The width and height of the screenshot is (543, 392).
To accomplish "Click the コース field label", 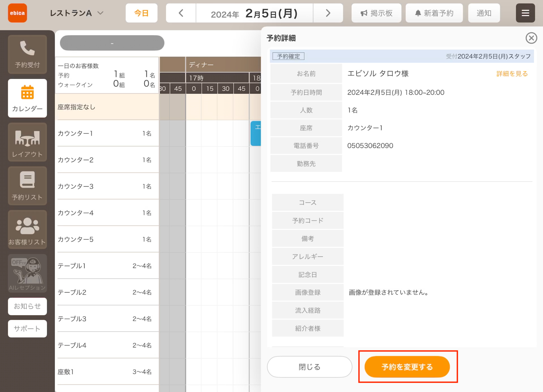I will tap(308, 203).
